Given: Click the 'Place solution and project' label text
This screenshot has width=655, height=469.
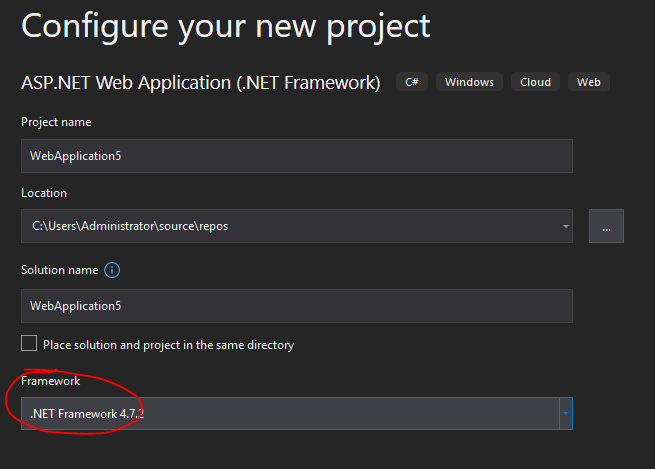Looking at the screenshot, I should (x=168, y=345).
